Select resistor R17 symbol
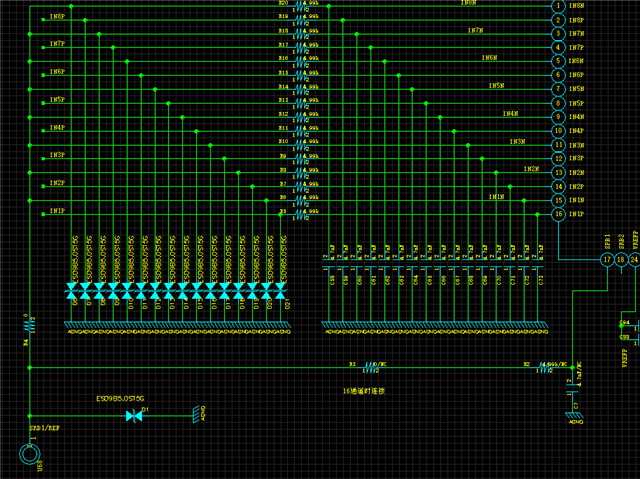Screen dimensions: 640x479 point(300,48)
